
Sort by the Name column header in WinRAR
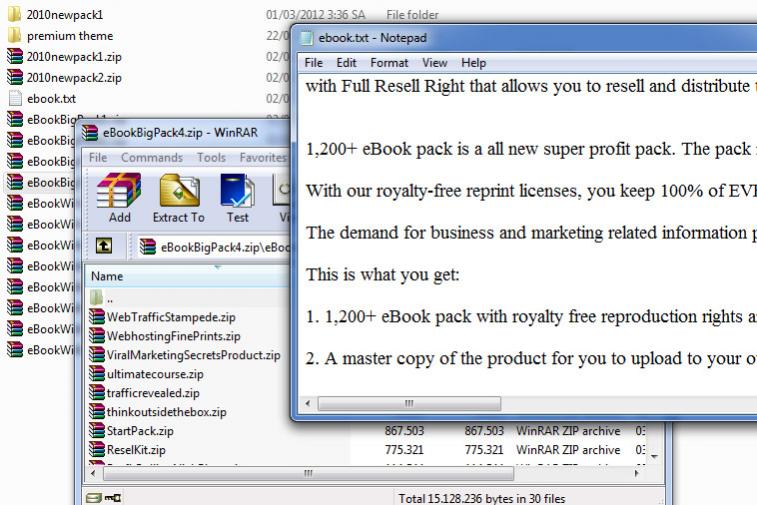point(188,276)
